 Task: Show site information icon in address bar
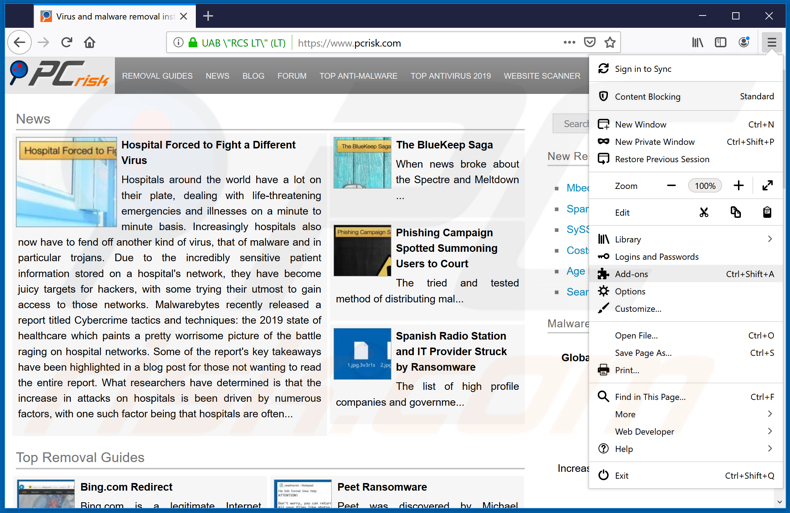(178, 43)
